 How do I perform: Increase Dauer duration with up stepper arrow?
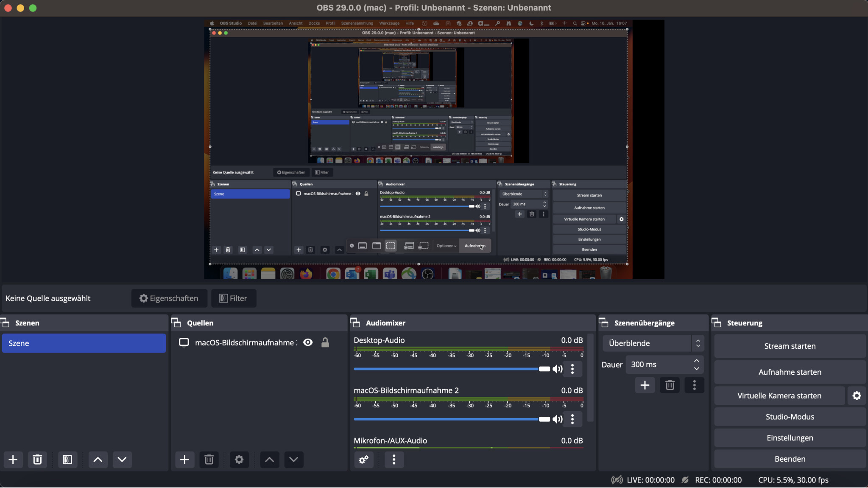click(696, 361)
